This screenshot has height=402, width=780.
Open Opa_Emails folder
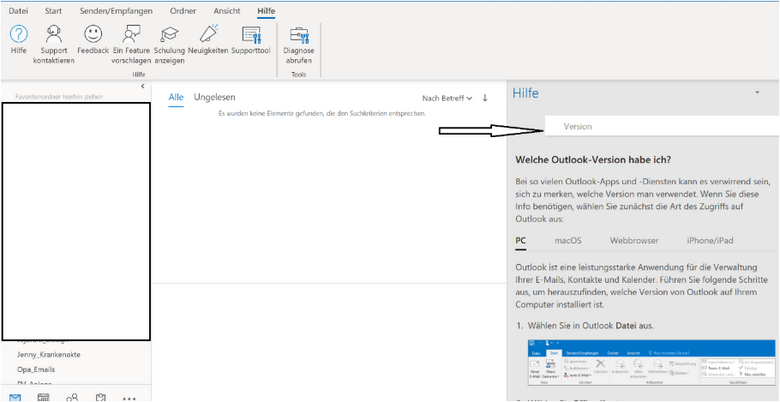36,370
